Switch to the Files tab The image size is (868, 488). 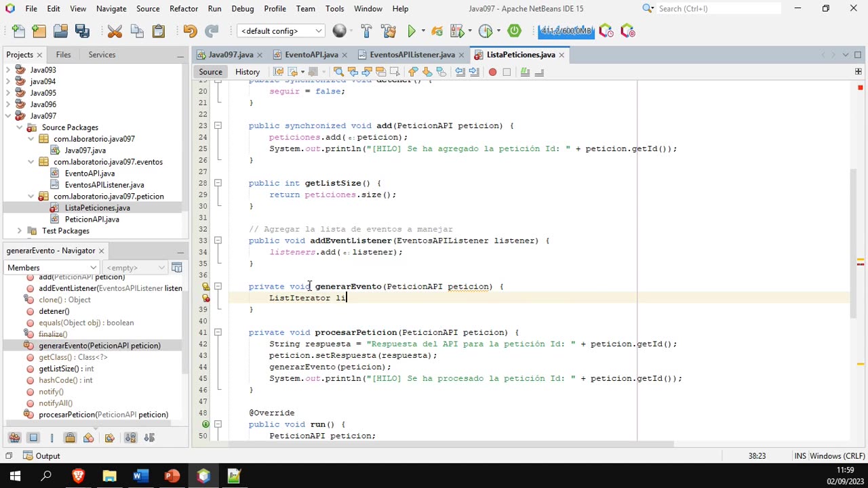click(63, 55)
